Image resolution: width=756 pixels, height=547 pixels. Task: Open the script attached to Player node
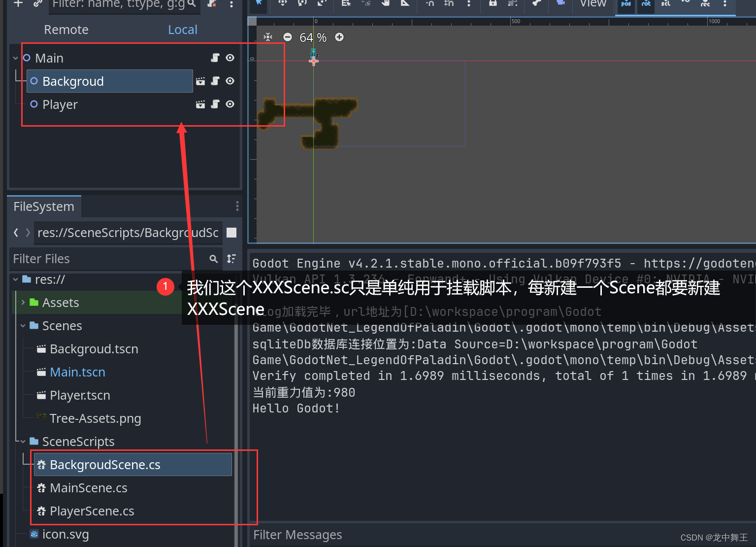click(x=215, y=104)
